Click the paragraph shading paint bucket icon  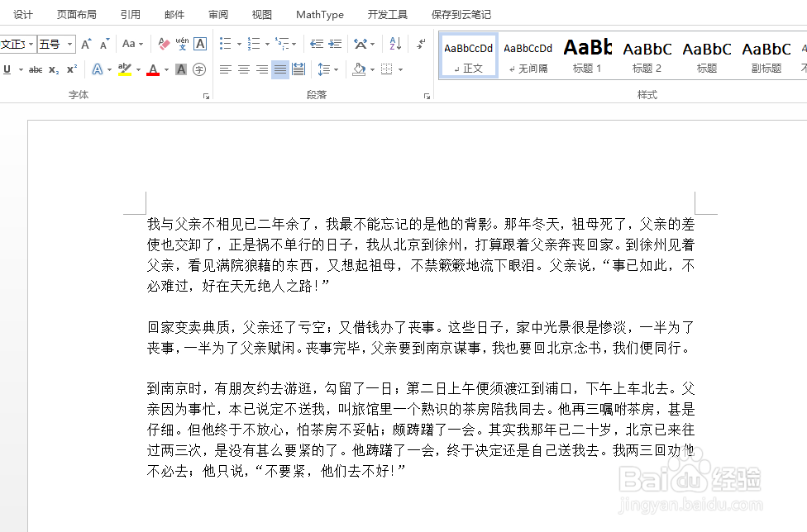(x=359, y=69)
